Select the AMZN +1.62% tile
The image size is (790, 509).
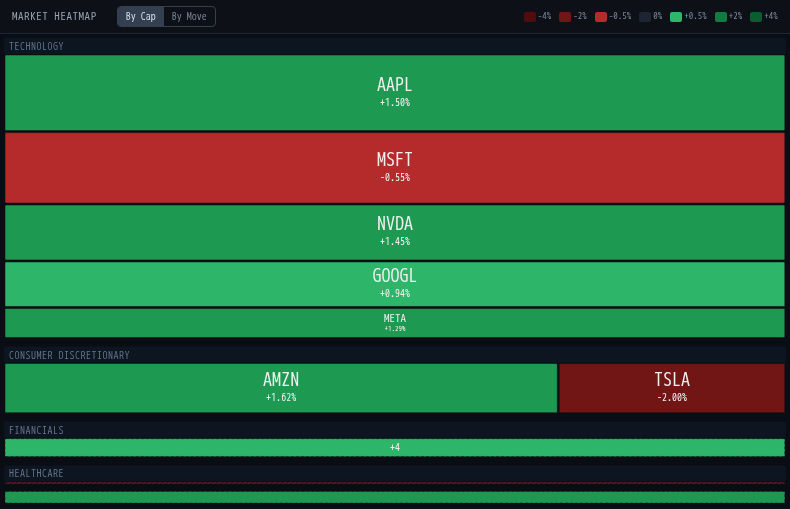coord(281,388)
